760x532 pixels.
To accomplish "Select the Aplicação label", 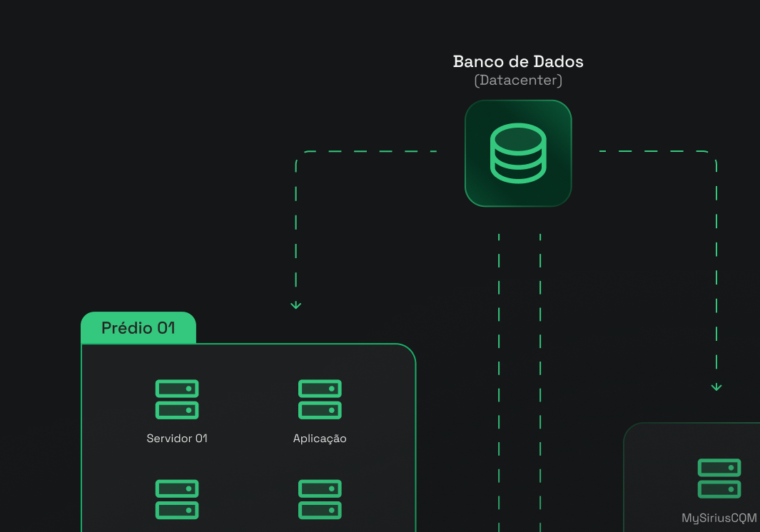I will [x=320, y=439].
